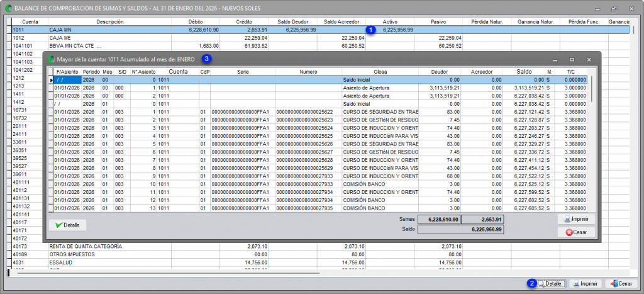The height and width of the screenshot is (294, 644).
Task: Click the Descripción column header
Action: (109, 21)
